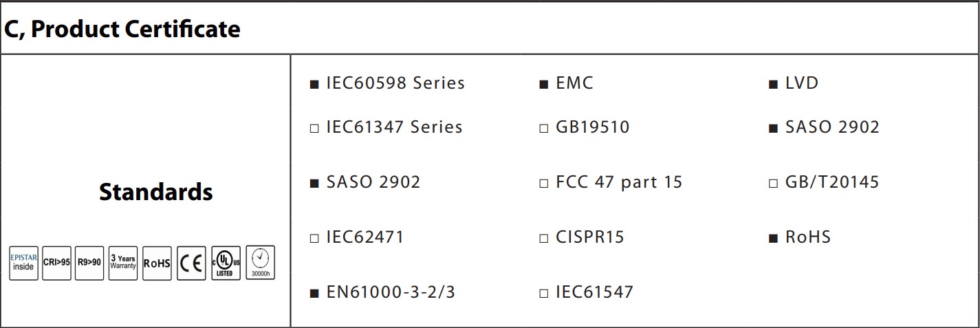Image resolution: width=980 pixels, height=328 pixels.
Task: Click the 3 Years Warranty badge
Action: point(123,263)
